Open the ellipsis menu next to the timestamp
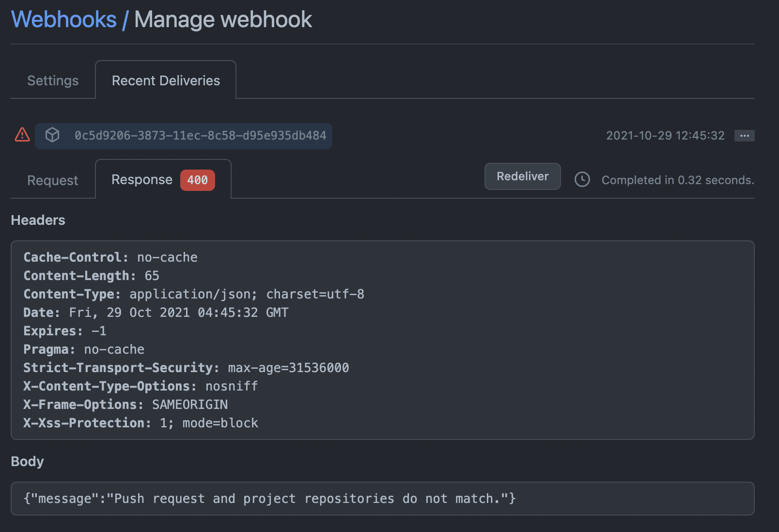This screenshot has height=532, width=779. pyautogui.click(x=744, y=136)
